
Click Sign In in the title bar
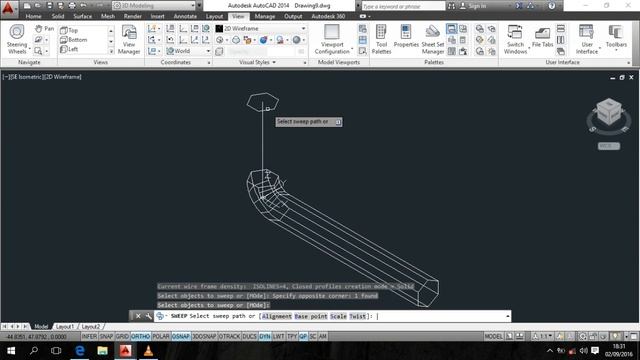tap(473, 6)
